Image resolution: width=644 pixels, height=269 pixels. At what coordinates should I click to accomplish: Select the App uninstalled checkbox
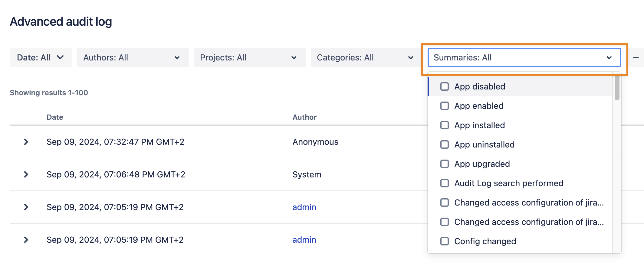coord(445,145)
